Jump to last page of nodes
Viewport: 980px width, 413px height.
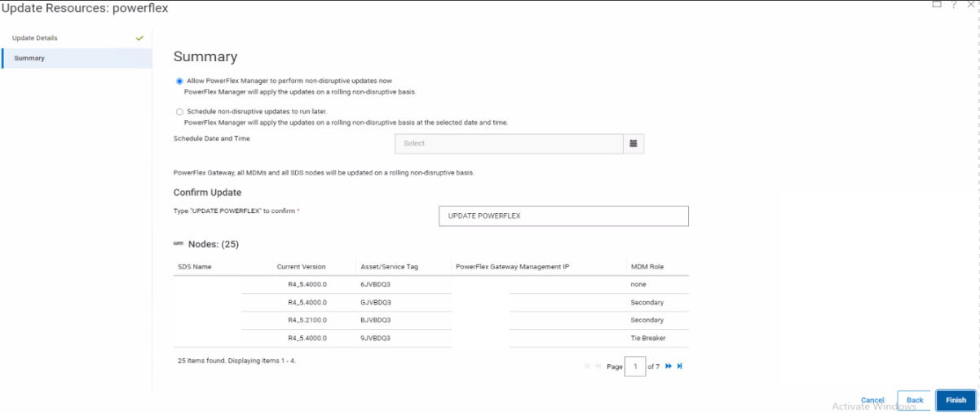click(x=680, y=366)
